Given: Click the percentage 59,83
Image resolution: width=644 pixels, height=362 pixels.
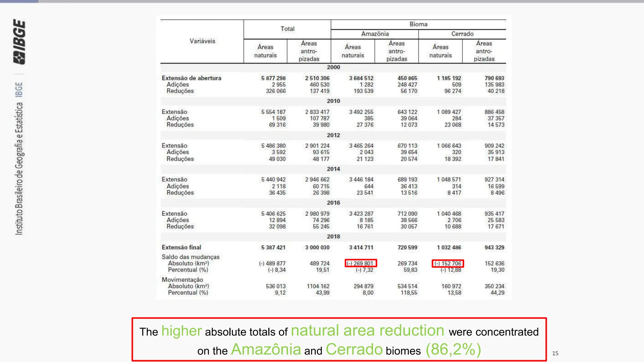Looking at the screenshot, I should 410,270.
